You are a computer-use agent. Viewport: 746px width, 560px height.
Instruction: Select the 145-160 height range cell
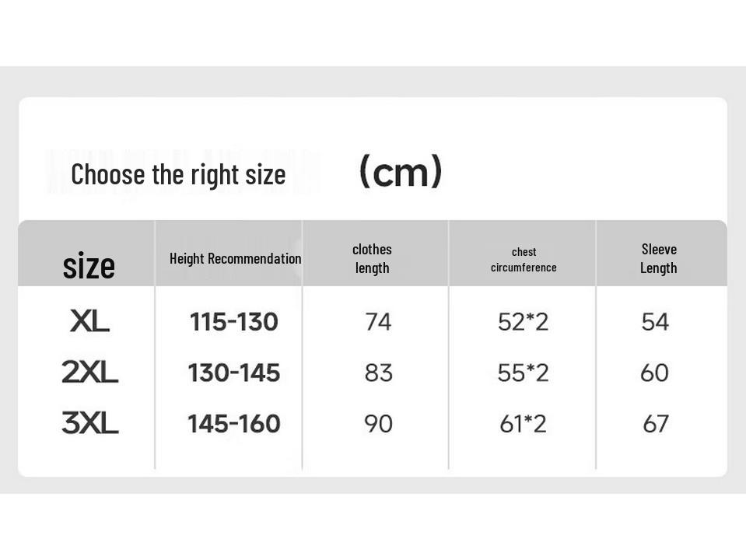click(233, 423)
